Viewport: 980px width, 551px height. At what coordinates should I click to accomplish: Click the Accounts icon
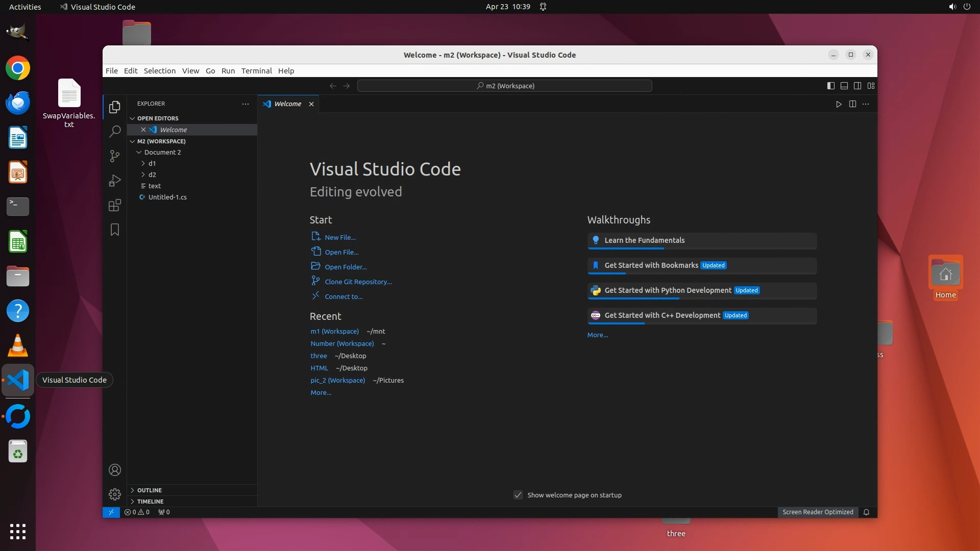[x=115, y=469]
